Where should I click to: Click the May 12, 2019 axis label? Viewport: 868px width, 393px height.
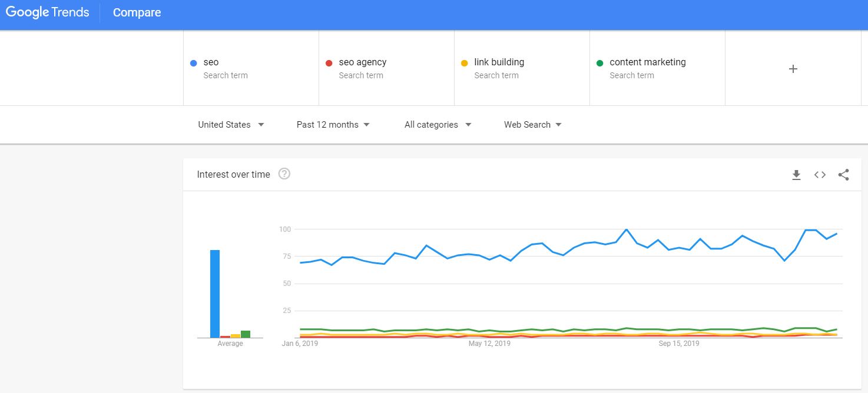coord(489,344)
